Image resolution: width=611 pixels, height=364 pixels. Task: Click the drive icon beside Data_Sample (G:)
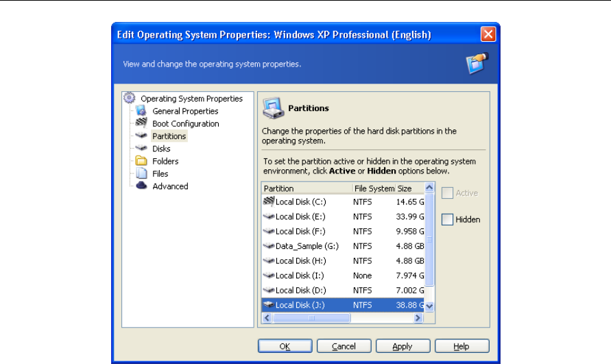click(x=269, y=246)
